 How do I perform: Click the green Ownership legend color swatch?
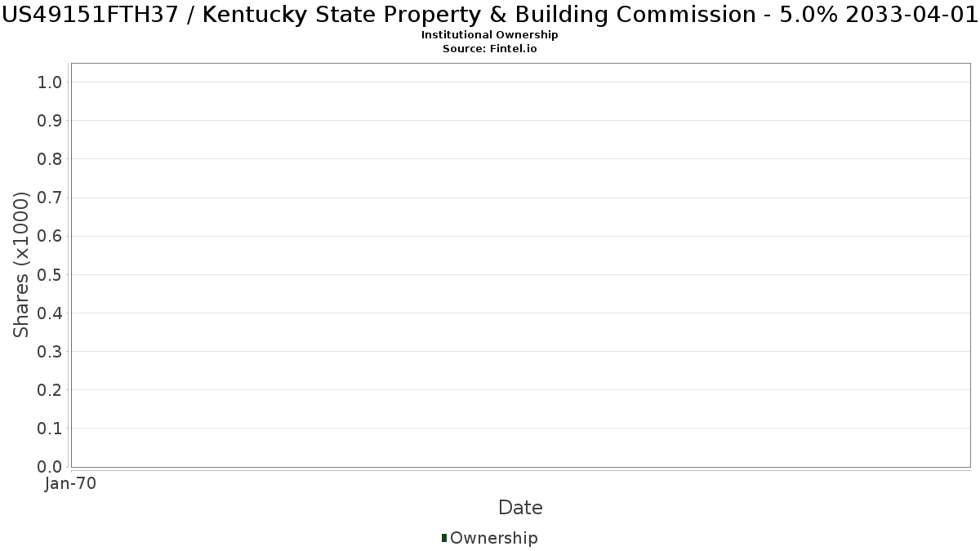pos(444,538)
